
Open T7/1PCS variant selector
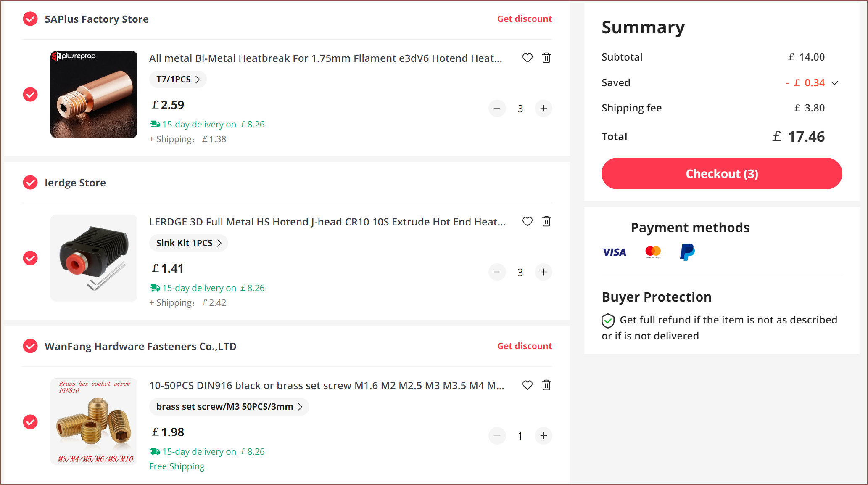[178, 80]
